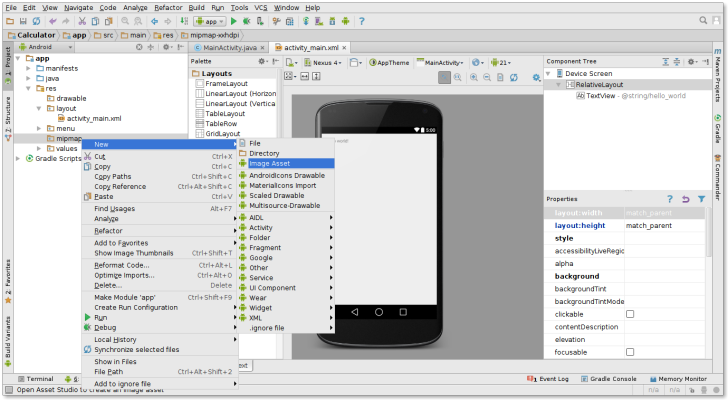Open the Terminal tool window
The width and height of the screenshot is (728, 400).
36,379
